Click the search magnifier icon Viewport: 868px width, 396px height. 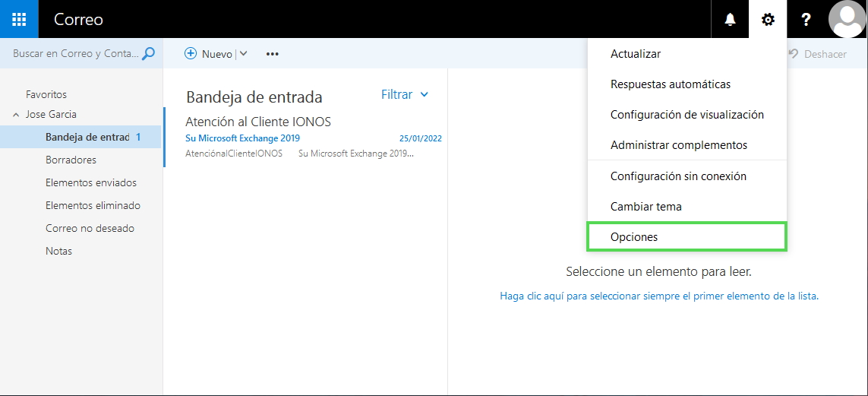pyautogui.click(x=149, y=54)
